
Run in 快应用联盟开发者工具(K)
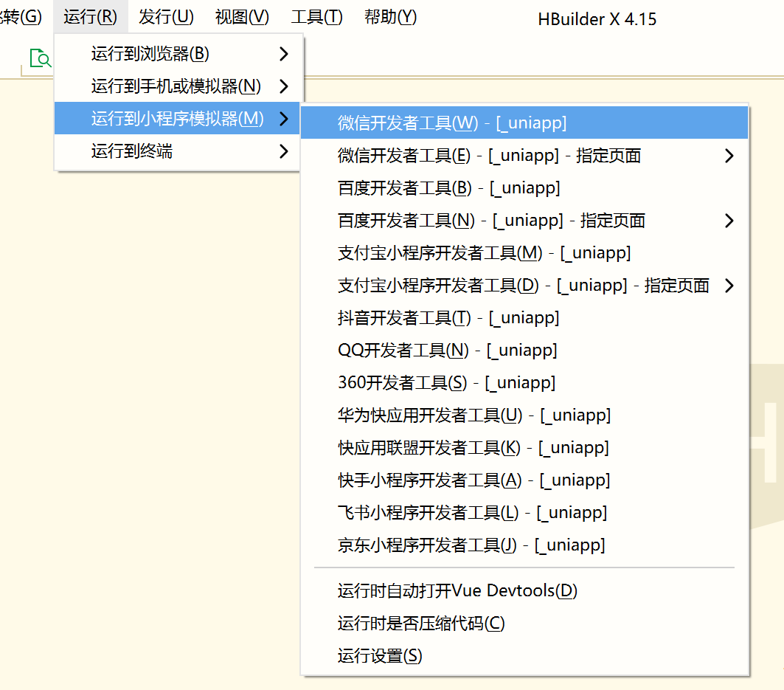click(x=524, y=447)
